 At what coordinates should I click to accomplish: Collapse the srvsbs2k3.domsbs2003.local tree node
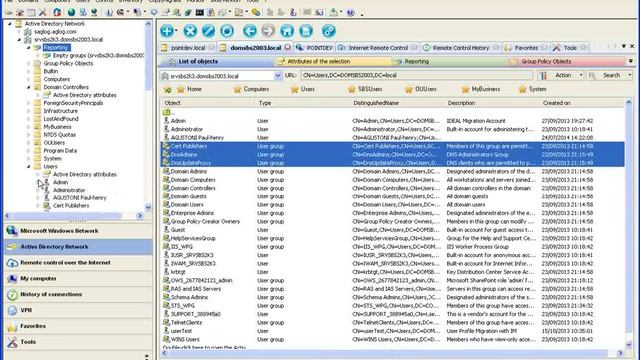coord(19,40)
